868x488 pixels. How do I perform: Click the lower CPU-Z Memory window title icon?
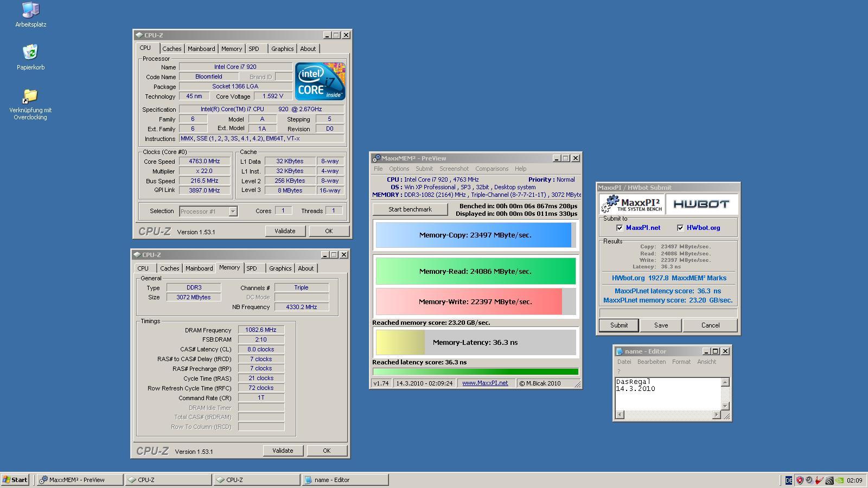pos(137,255)
